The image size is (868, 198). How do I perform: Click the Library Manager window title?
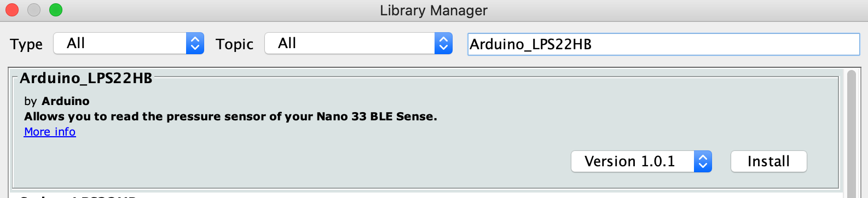click(433, 10)
